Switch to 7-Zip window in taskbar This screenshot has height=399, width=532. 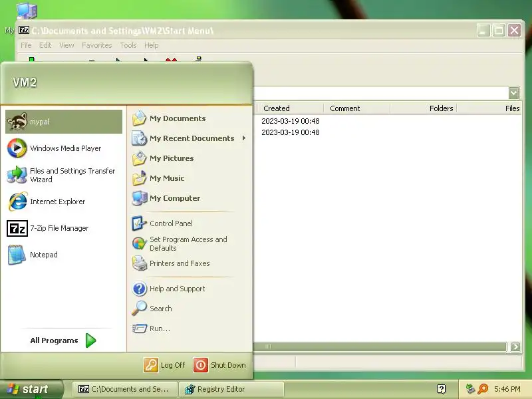(x=124, y=389)
